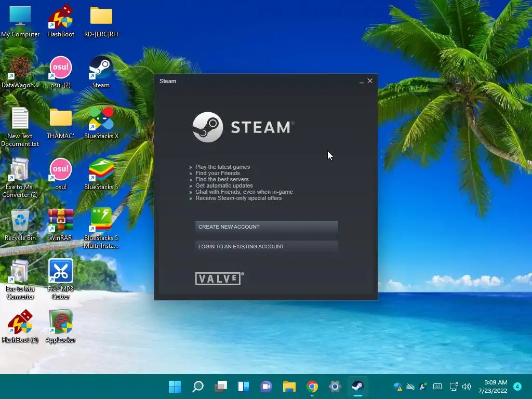Select New Text Document.txt file
The height and width of the screenshot is (399, 532).
(x=20, y=127)
